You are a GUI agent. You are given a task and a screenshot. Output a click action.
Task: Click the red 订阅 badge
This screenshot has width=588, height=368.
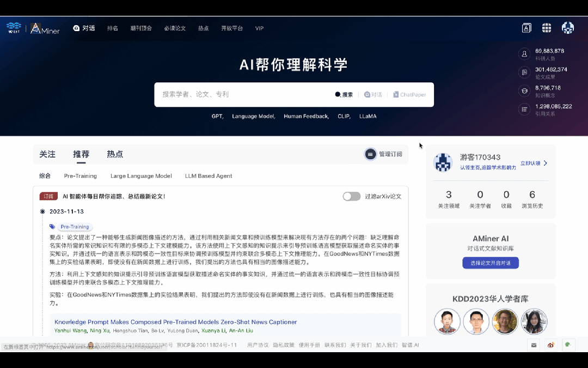(48, 196)
